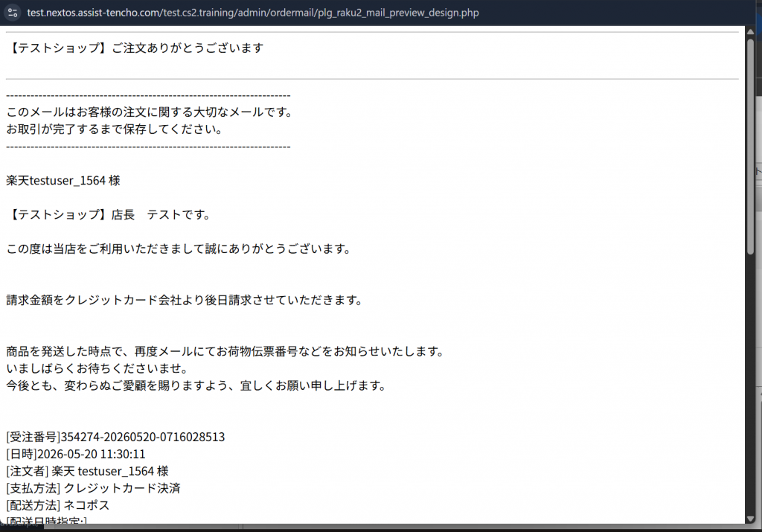Select the page URL in the address bar
The height and width of the screenshot is (532, 762).
[x=253, y=13]
